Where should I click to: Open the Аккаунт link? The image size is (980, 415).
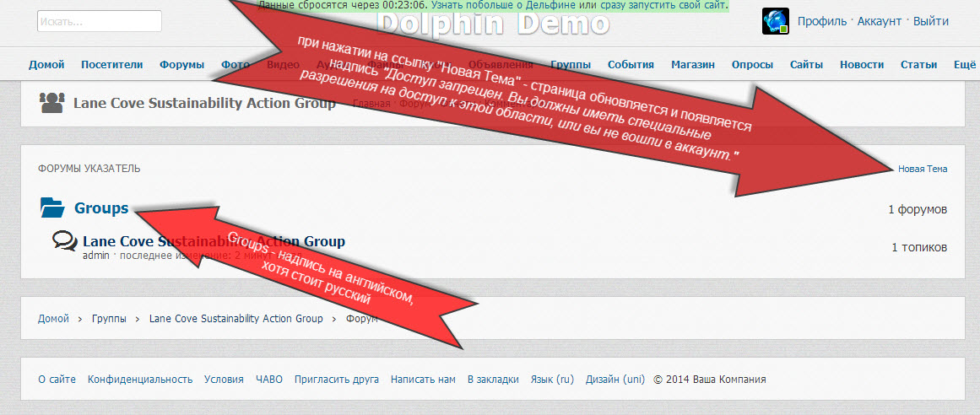880,21
